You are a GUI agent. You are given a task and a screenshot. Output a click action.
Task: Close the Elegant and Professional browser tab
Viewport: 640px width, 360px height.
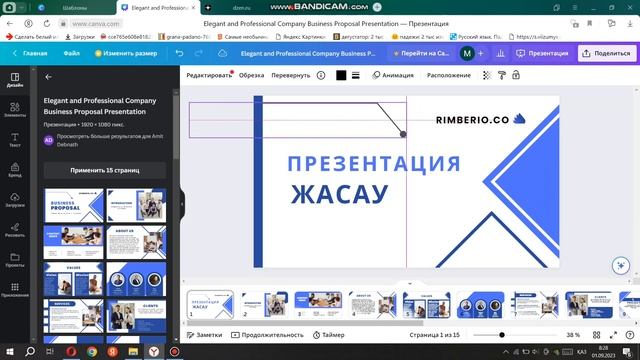(x=193, y=7)
